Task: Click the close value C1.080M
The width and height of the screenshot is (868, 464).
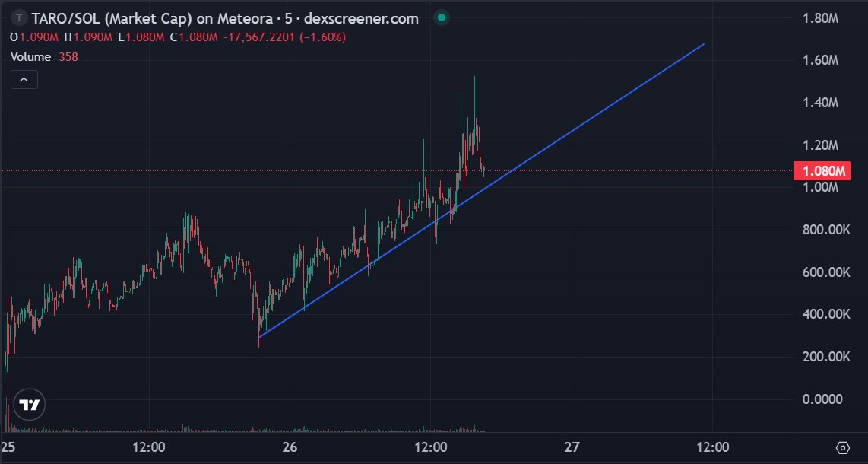Action: click(x=194, y=37)
